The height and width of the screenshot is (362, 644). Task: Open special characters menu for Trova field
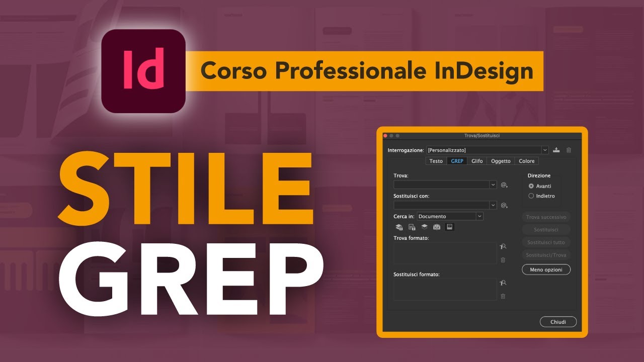point(504,185)
